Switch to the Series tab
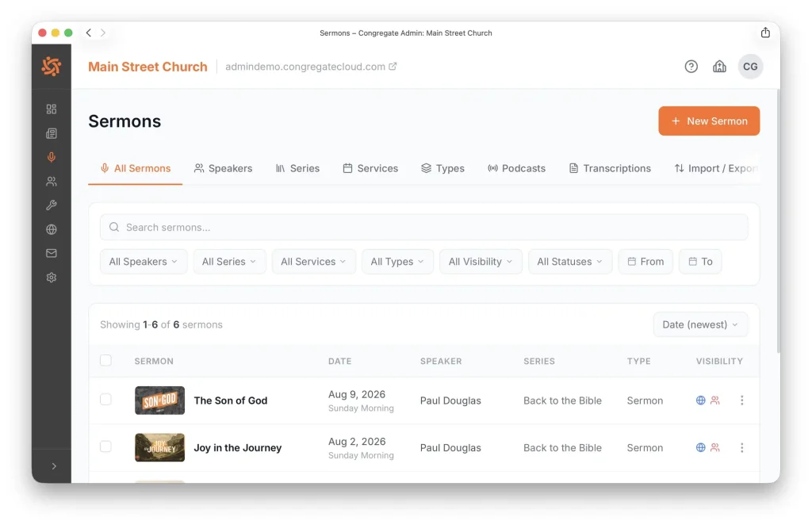 point(298,168)
